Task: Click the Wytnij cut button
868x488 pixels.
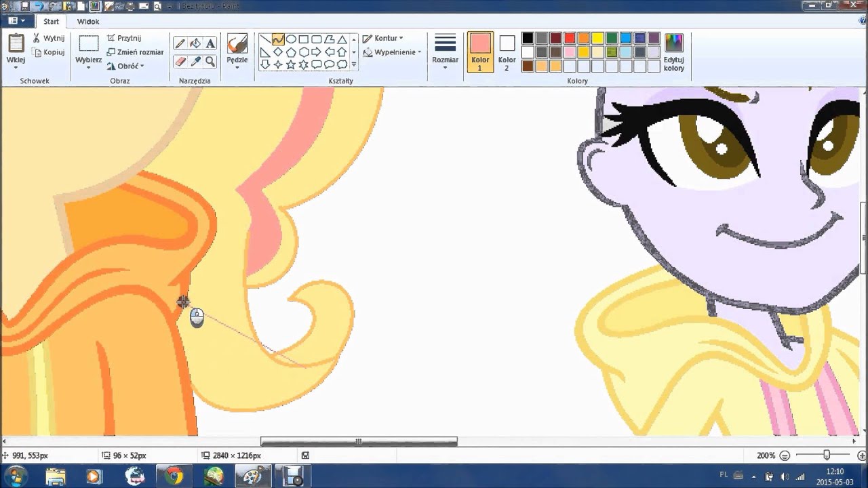Action: (48, 39)
